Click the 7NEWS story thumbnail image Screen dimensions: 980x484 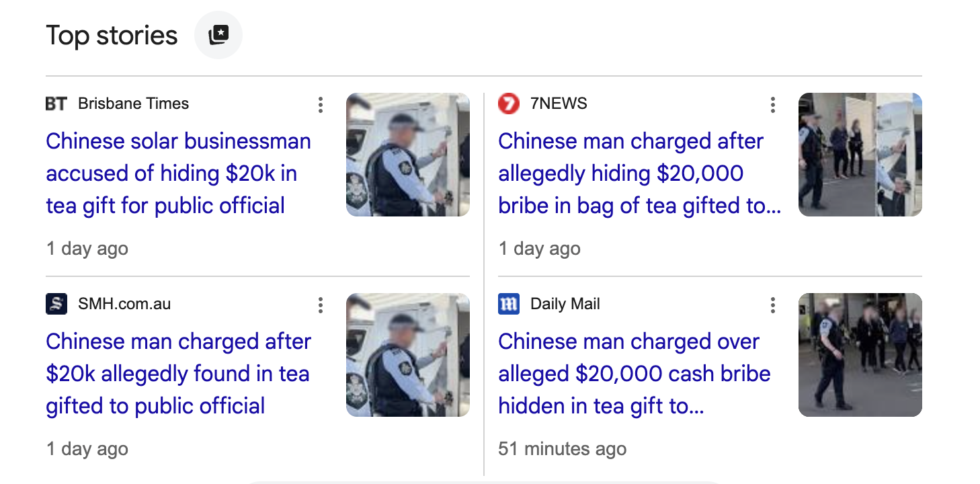point(860,155)
